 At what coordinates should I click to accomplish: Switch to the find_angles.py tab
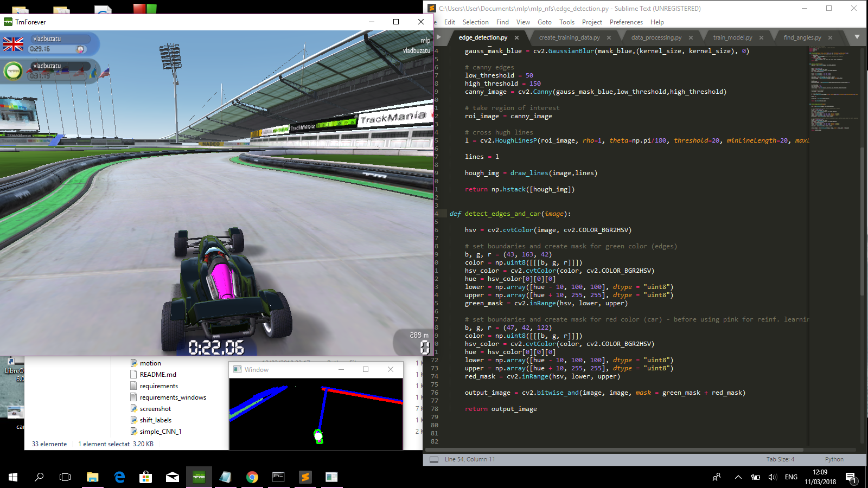(802, 37)
